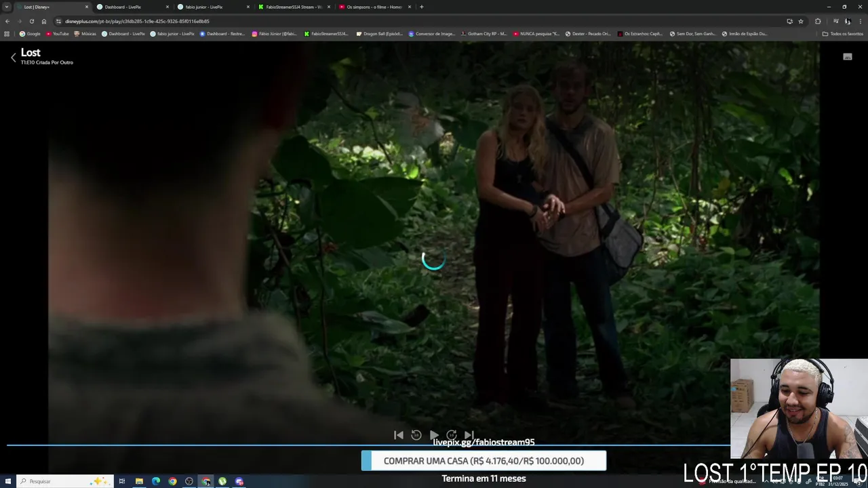
Task: Open Microsoft Edge from taskbar
Action: point(156,481)
